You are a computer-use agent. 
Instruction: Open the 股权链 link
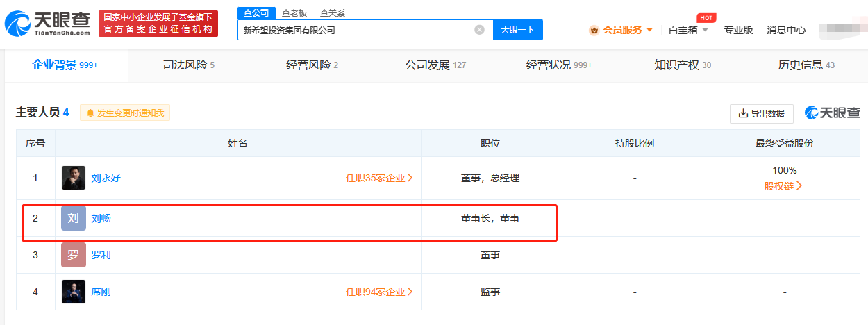coord(784,185)
